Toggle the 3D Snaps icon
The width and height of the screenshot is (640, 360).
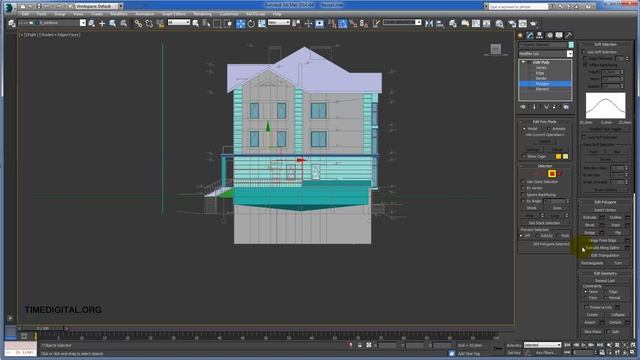332,24
